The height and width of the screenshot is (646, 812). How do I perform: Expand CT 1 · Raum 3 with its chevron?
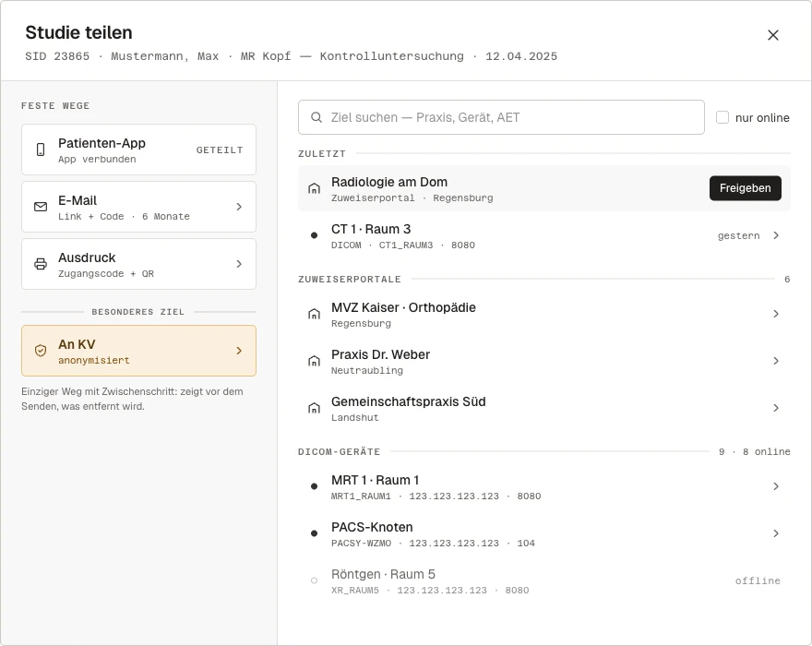tap(776, 235)
